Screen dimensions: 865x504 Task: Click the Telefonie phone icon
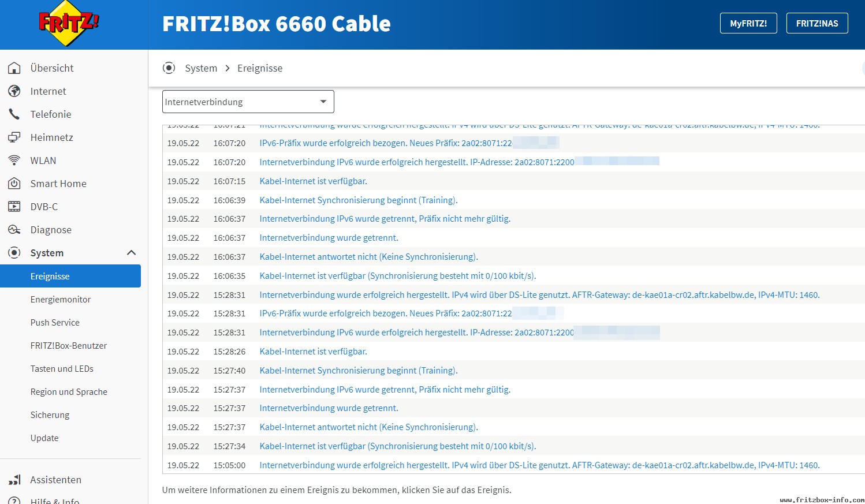(14, 114)
